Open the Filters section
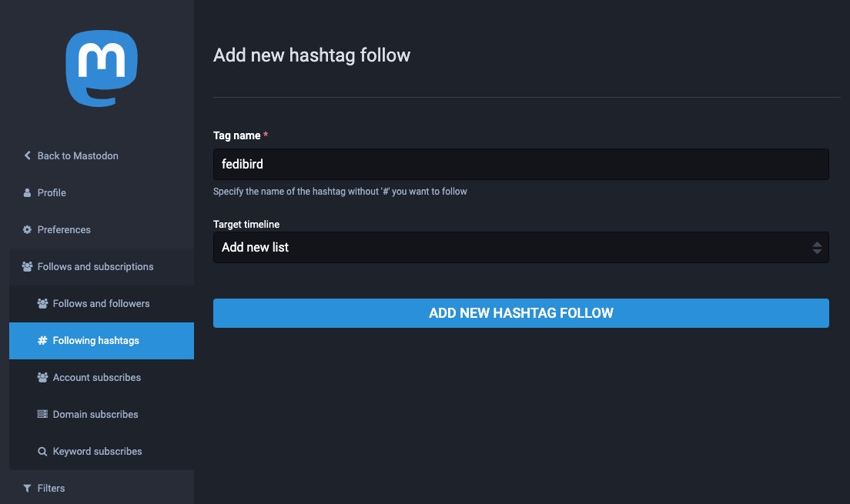The width and height of the screenshot is (850, 504). pos(53,488)
